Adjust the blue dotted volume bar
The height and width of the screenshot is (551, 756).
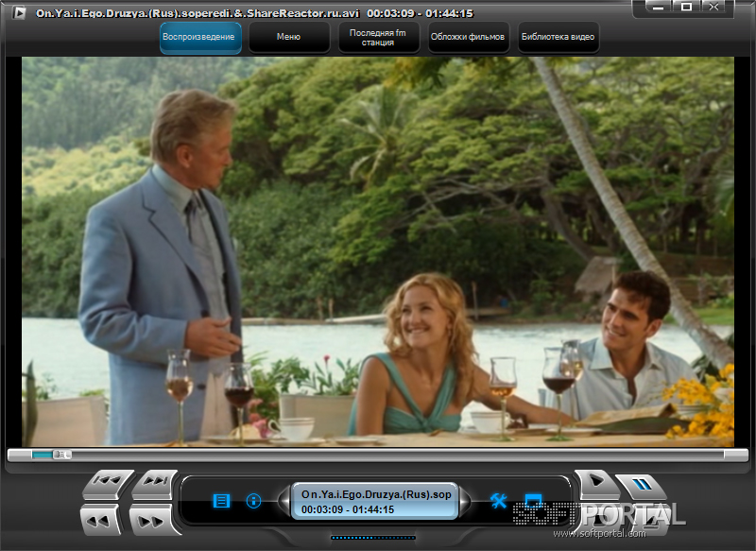click(373, 538)
